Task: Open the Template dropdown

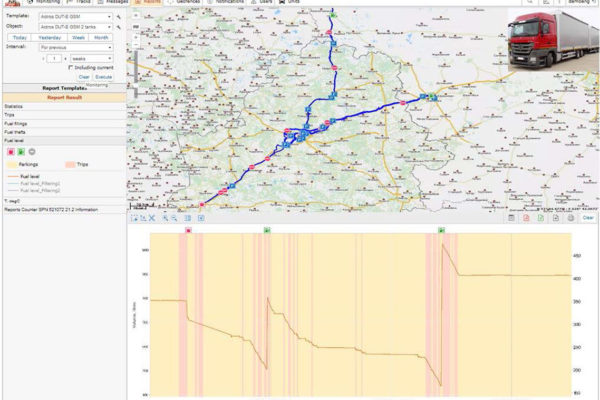Action: [76, 17]
